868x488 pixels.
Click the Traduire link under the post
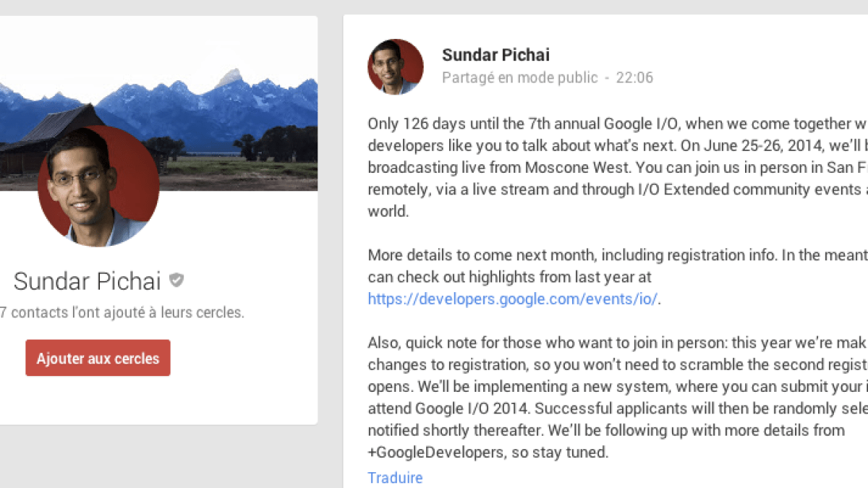[395, 477]
